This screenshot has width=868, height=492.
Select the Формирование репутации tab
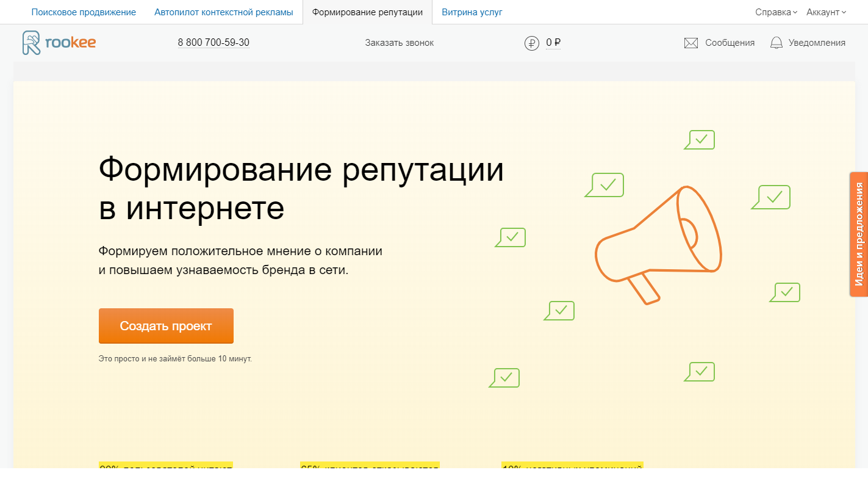(x=367, y=11)
